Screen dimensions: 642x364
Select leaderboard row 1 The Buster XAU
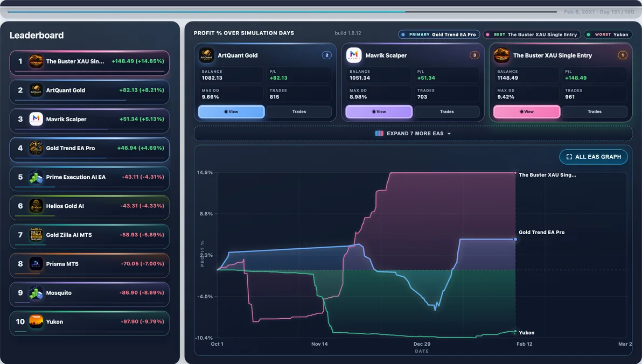tap(89, 62)
